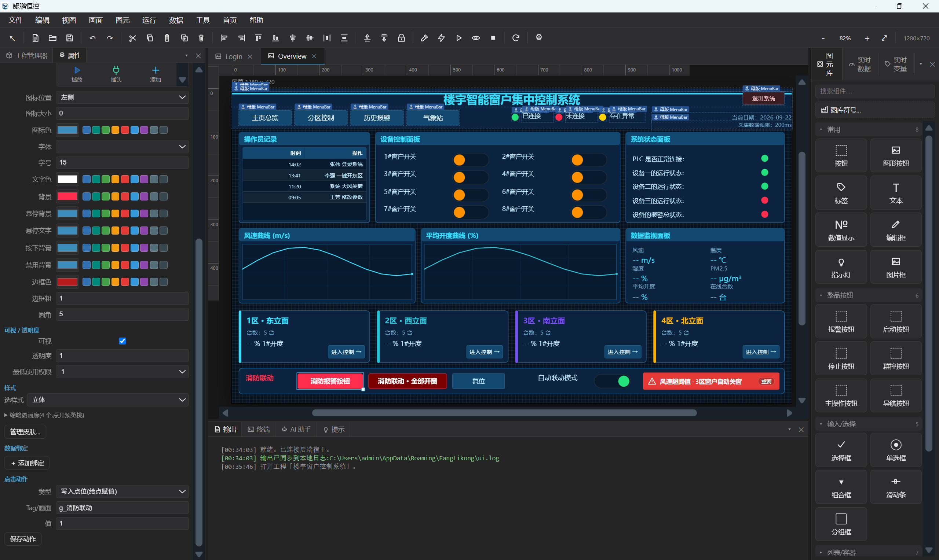Open the 图标位置 dropdown

(x=123, y=97)
